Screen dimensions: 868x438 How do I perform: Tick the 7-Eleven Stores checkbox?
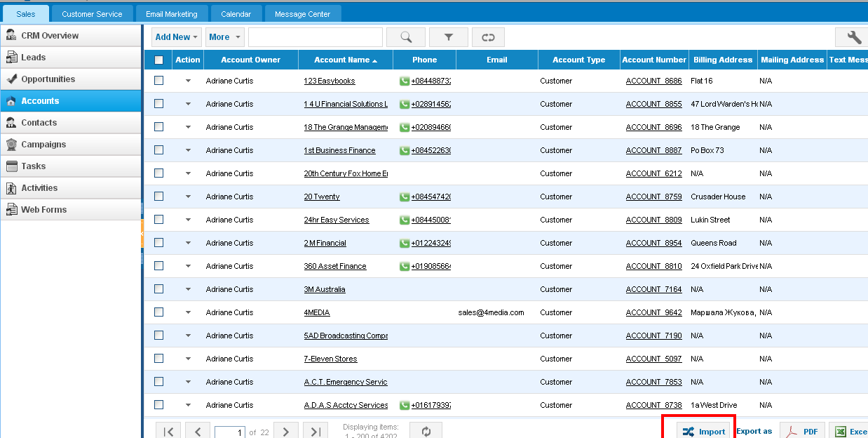[158, 359]
